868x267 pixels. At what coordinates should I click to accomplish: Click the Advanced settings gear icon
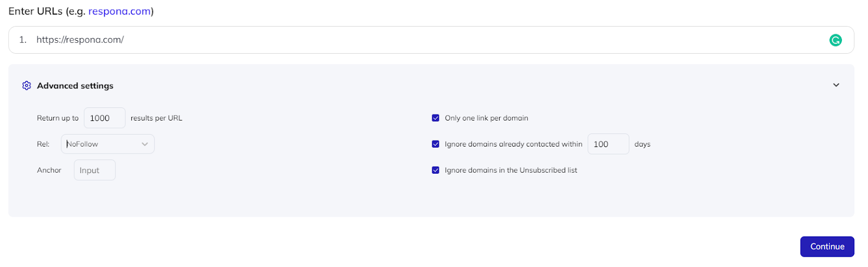pos(27,86)
